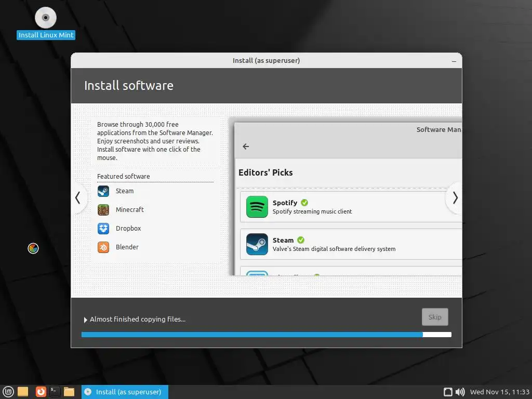Click the Spotify title in Editors' Picks
532x399 pixels.
[285, 203]
